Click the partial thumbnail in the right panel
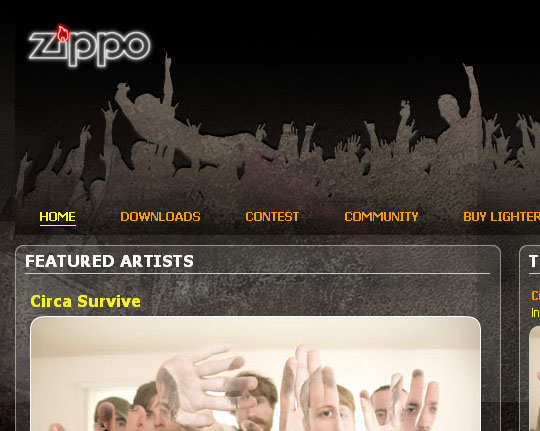540x431 pixels. [x=534, y=379]
